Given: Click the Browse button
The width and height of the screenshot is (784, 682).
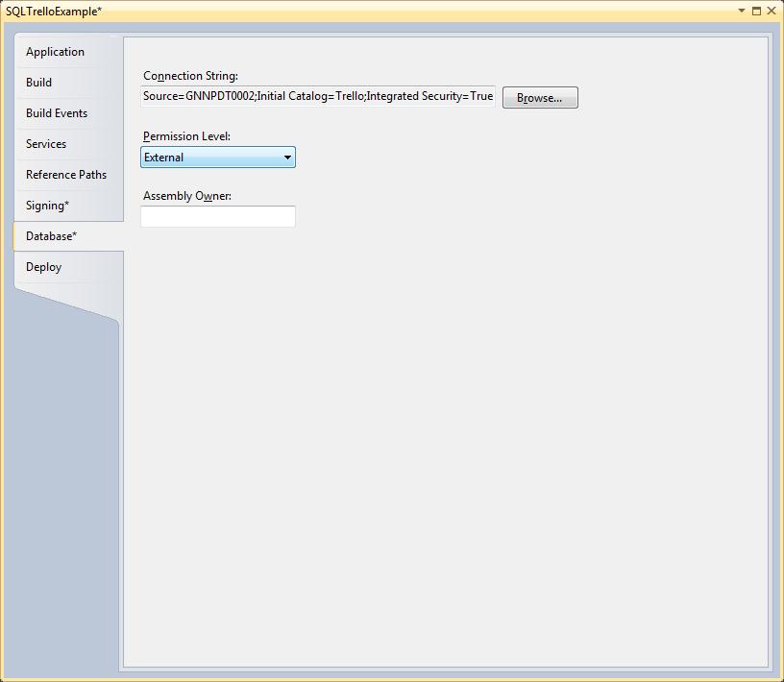Looking at the screenshot, I should tap(540, 98).
